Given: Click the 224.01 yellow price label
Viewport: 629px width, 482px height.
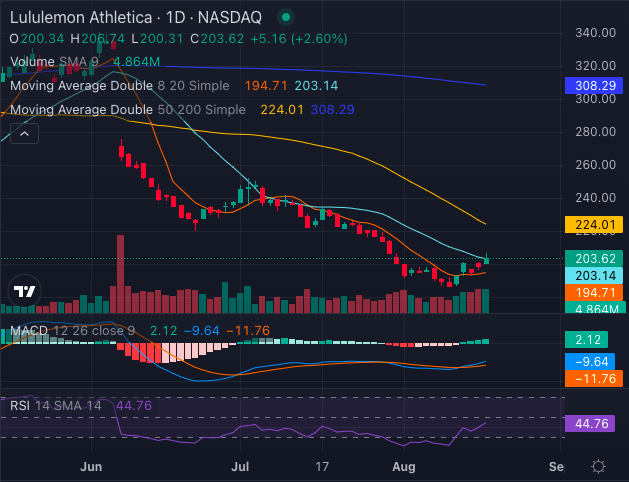Looking at the screenshot, I should (x=594, y=224).
